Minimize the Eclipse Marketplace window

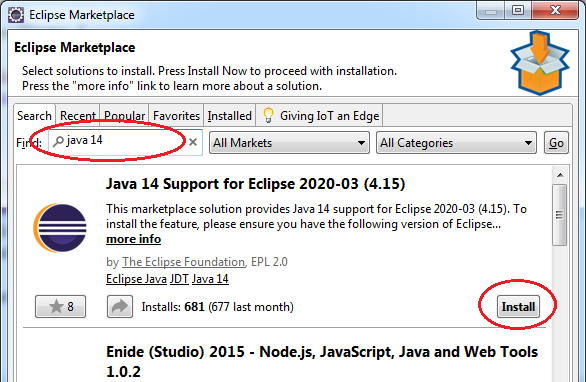491,11
